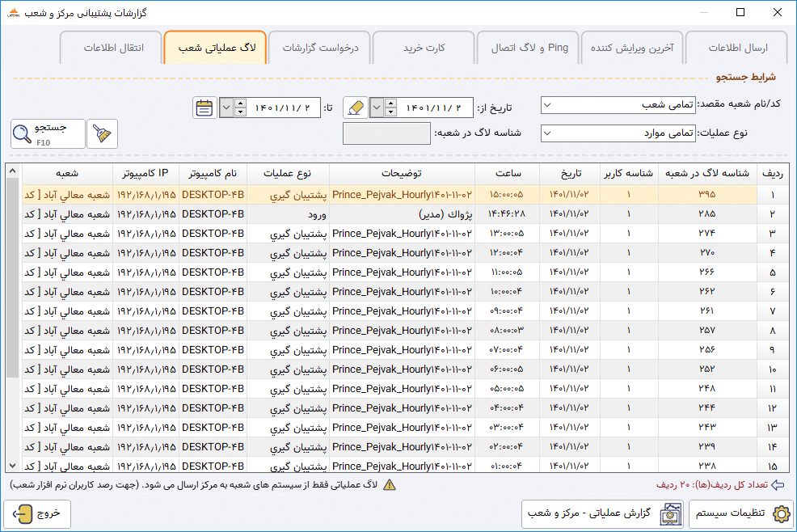Select the لاگ عملیاتی شعب tab
This screenshot has width=797, height=532.
coord(217,48)
